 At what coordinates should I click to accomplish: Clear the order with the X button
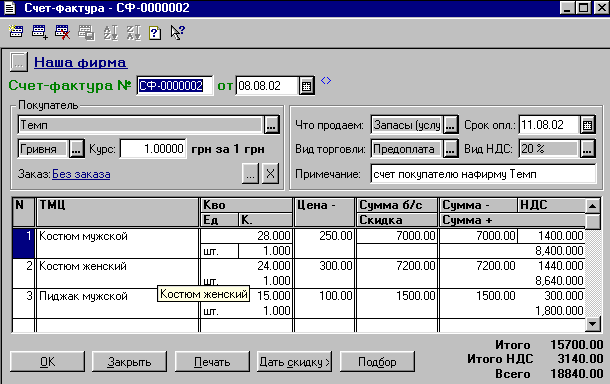(270, 173)
